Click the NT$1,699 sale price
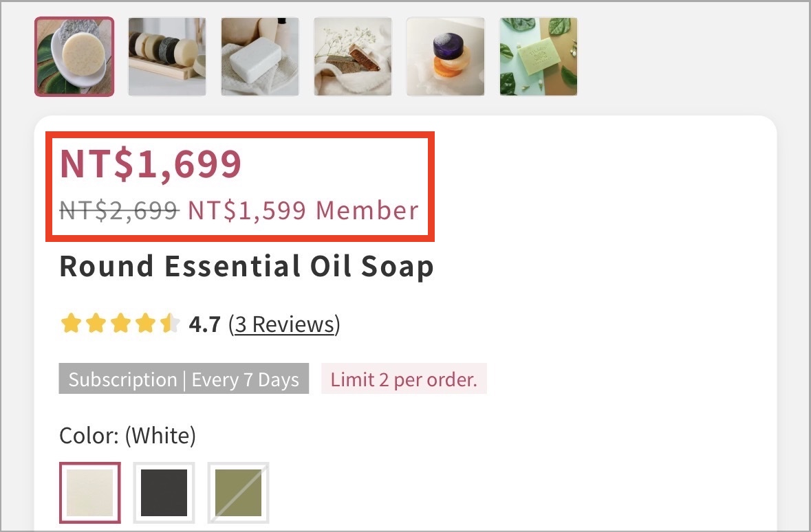 click(151, 164)
